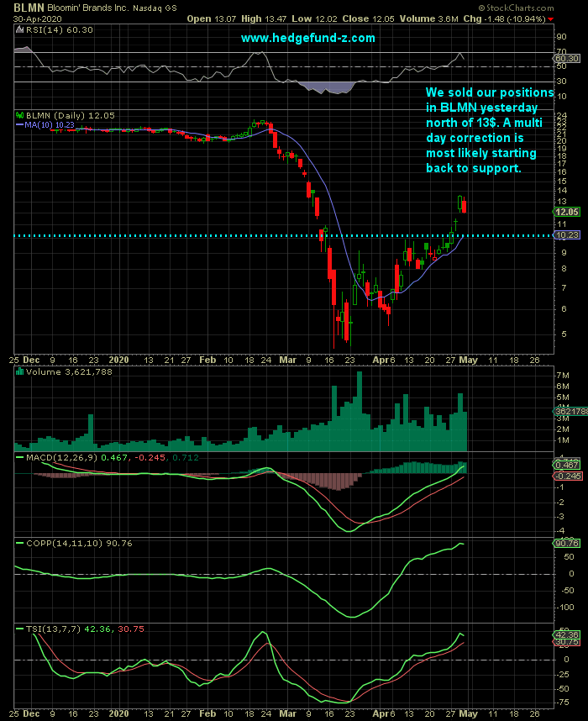Click the tallest green volume bar in March
Viewport: 588px width, 721px height.
point(360,411)
